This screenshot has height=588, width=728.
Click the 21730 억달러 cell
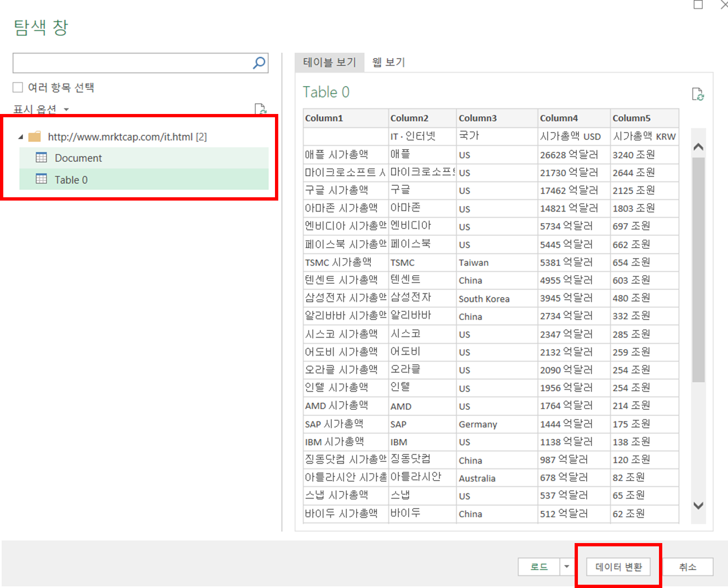[574, 173]
